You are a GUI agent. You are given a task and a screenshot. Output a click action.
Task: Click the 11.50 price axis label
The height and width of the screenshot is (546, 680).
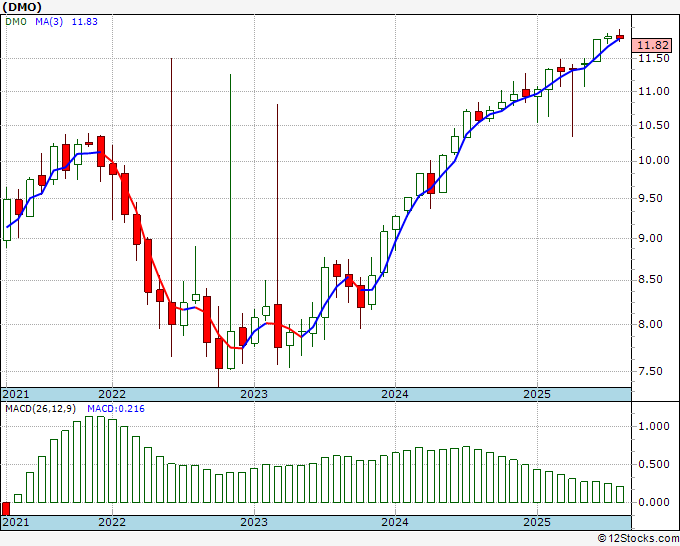654,58
